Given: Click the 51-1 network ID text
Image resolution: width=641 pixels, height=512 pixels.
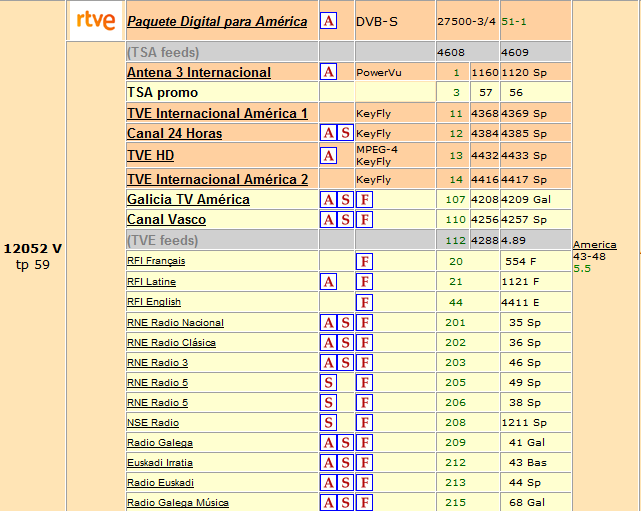Looking at the screenshot, I should 514,22.
